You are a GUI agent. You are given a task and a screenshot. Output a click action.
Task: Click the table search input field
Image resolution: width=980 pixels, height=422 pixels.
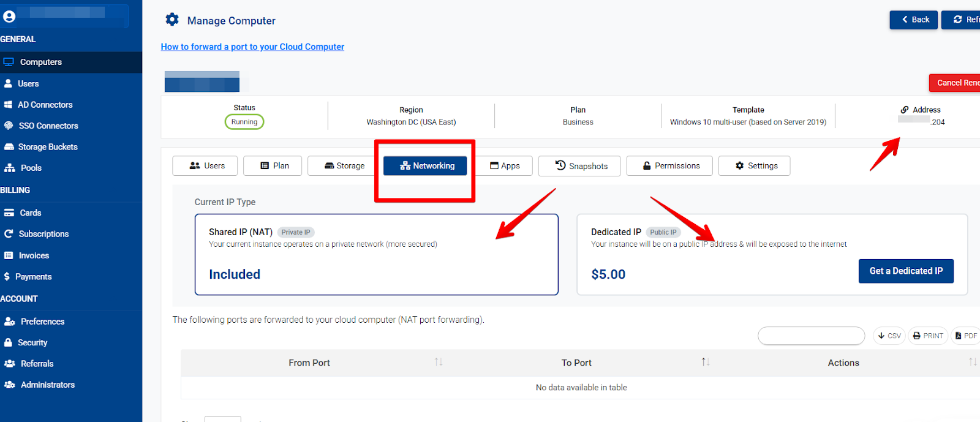pos(811,336)
